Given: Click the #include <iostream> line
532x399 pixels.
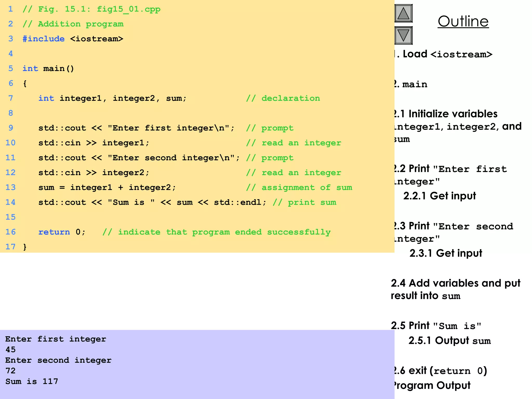Looking at the screenshot, I should coord(73,39).
